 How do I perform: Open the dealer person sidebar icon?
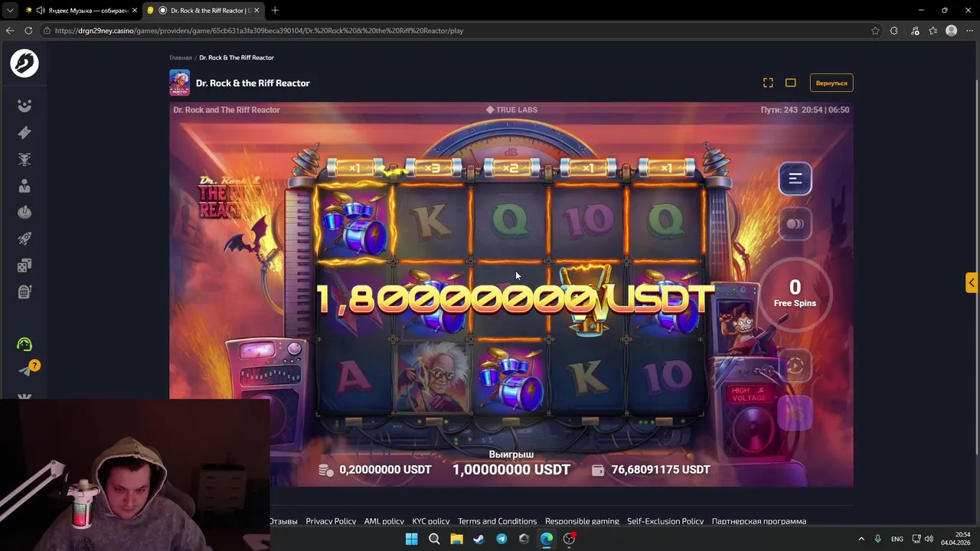[24, 186]
